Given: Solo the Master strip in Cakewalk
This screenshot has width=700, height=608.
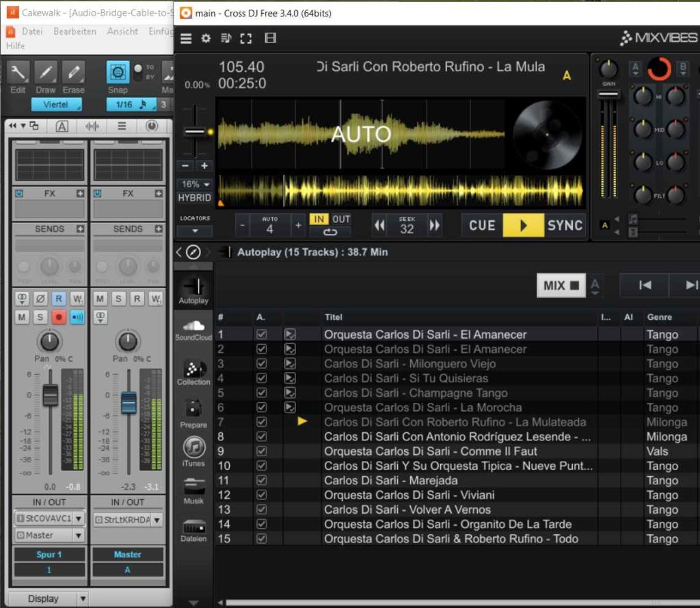Looking at the screenshot, I should (x=118, y=298).
